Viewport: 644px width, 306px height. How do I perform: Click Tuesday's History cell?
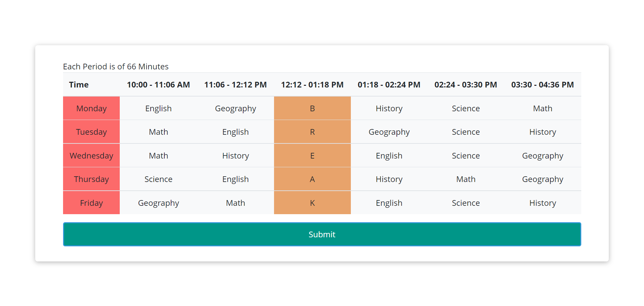543,132
